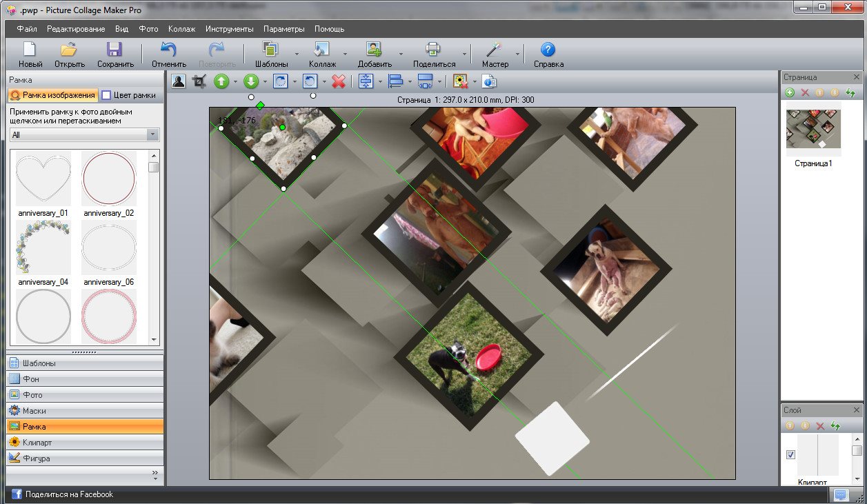
Task: Select the anniversary_02 frame thumbnail
Action: coord(109,179)
